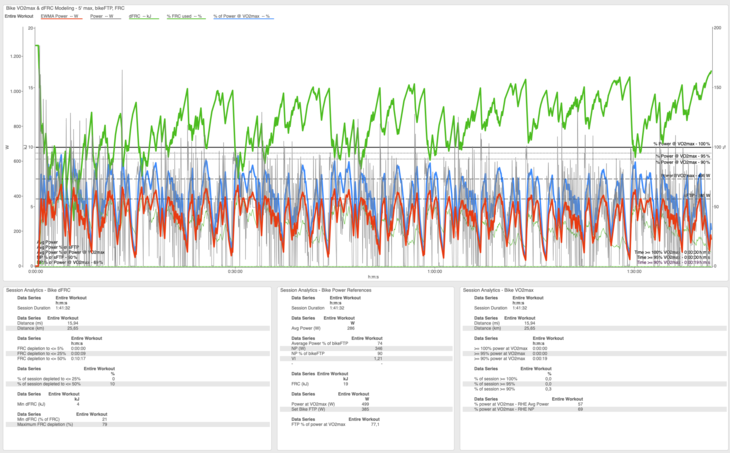
Task: Select the Avg Power (W) row
Action: coord(366,328)
